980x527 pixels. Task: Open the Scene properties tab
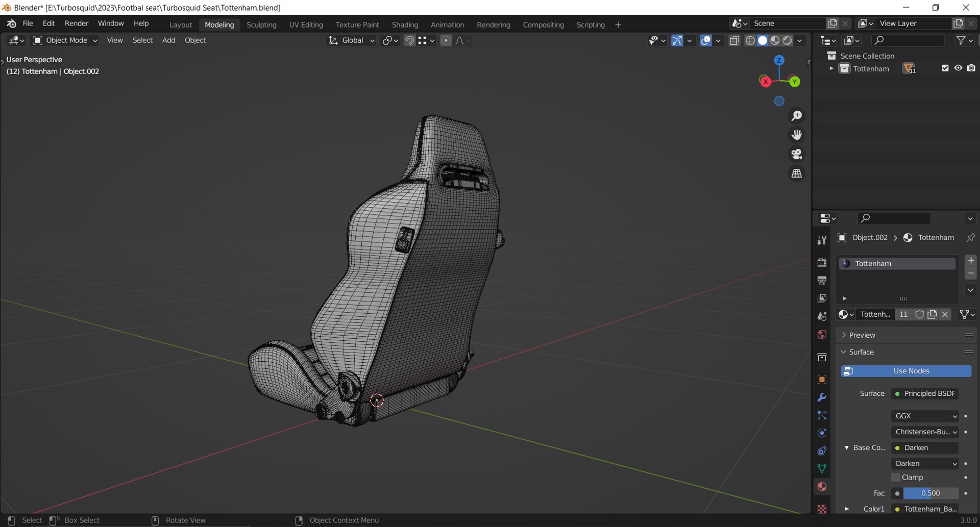click(822, 316)
